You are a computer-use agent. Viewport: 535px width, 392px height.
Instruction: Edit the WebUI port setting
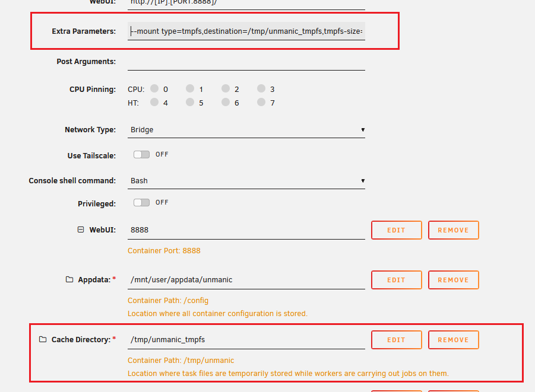tap(396, 230)
